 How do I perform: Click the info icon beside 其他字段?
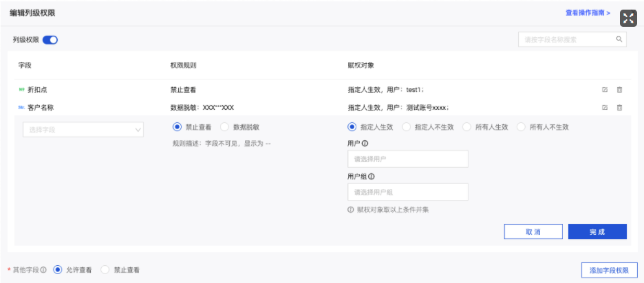(43, 270)
